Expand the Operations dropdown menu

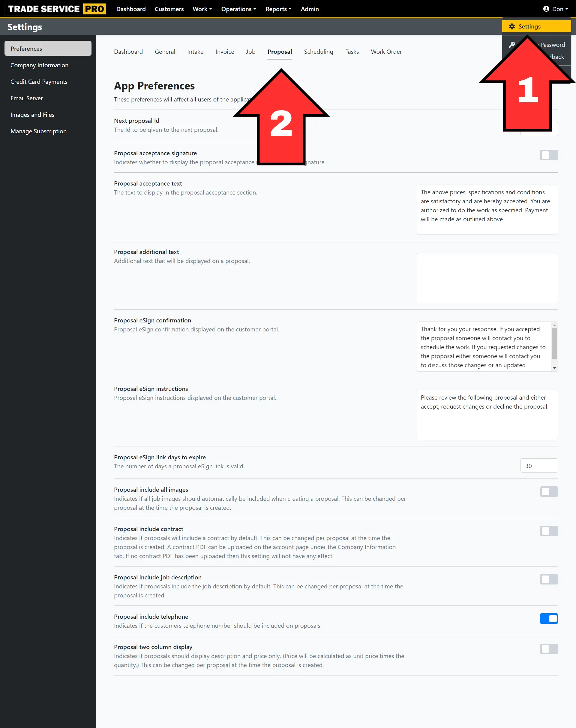pyautogui.click(x=238, y=9)
